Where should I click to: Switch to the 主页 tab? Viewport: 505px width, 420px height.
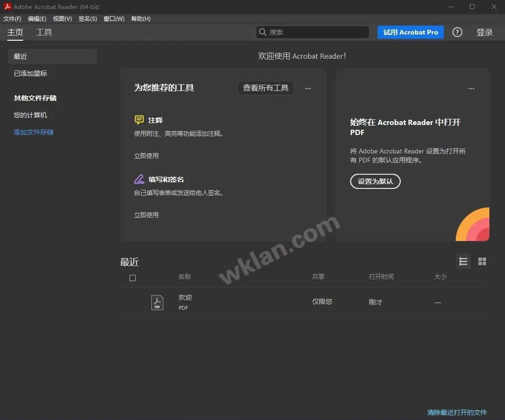coord(15,33)
